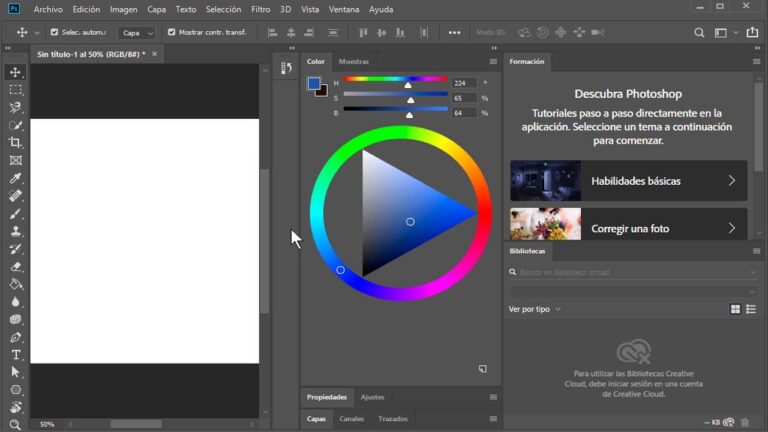Switch to the Muestras tab
The height and width of the screenshot is (432, 768).
click(x=353, y=62)
